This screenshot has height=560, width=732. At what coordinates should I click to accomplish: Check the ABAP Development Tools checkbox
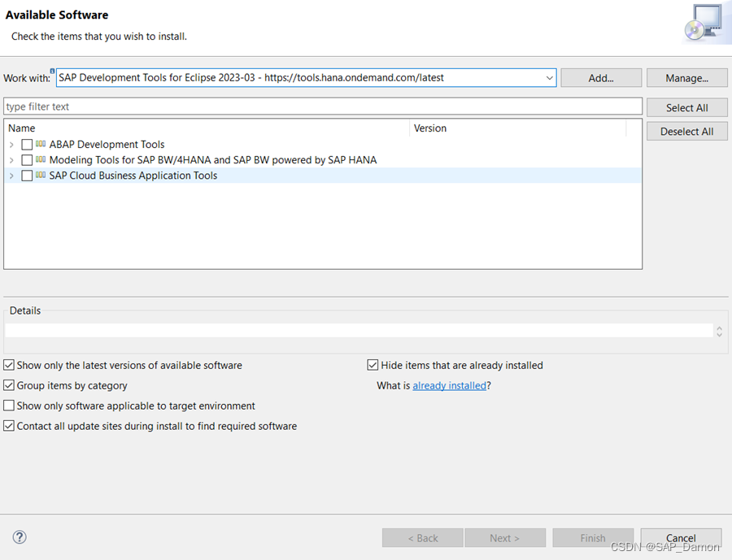pyautogui.click(x=27, y=145)
